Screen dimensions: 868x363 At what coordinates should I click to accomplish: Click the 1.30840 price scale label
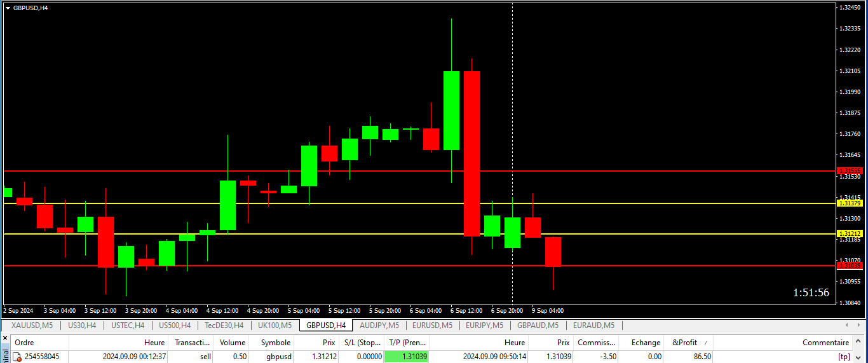point(850,303)
